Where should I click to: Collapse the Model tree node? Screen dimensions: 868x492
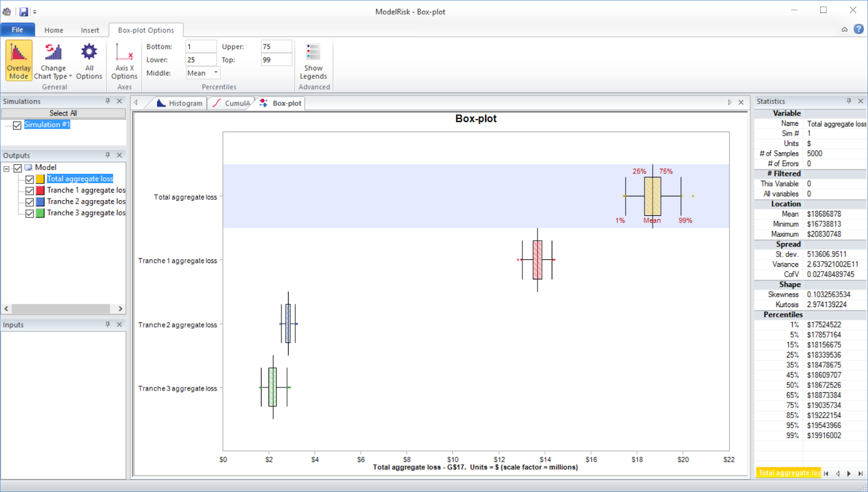(x=7, y=168)
